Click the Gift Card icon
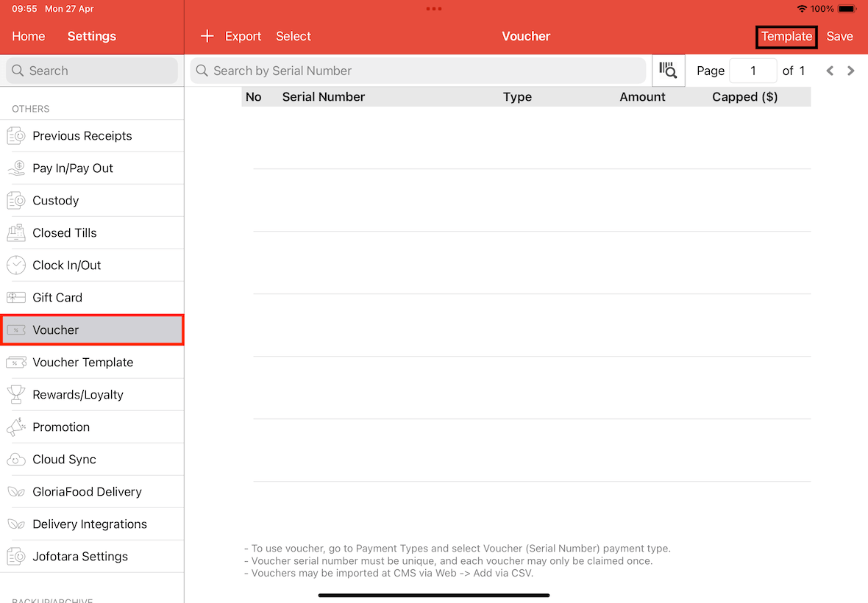This screenshot has height=603, width=868. point(16,298)
